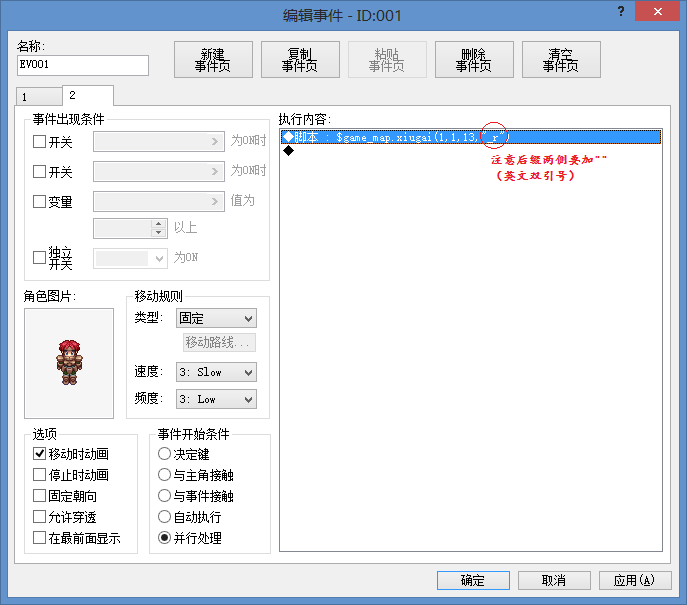Open the 独立开关 letter dropdown
The image size is (687, 605).
coord(131,258)
